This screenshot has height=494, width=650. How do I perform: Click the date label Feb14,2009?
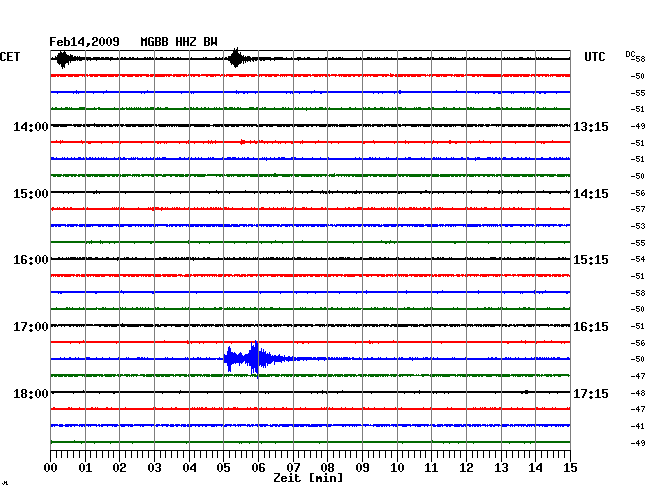pos(84,42)
